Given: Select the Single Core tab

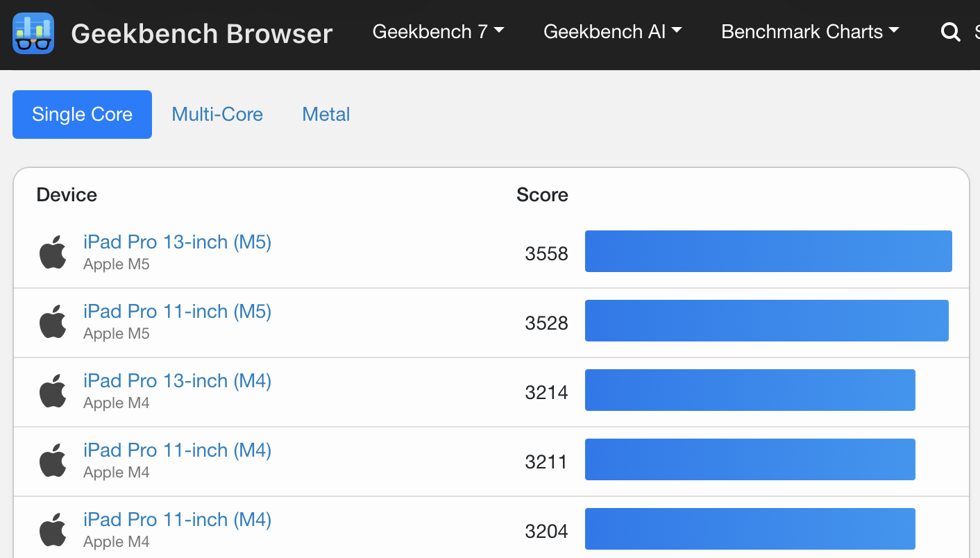Looking at the screenshot, I should [x=82, y=115].
